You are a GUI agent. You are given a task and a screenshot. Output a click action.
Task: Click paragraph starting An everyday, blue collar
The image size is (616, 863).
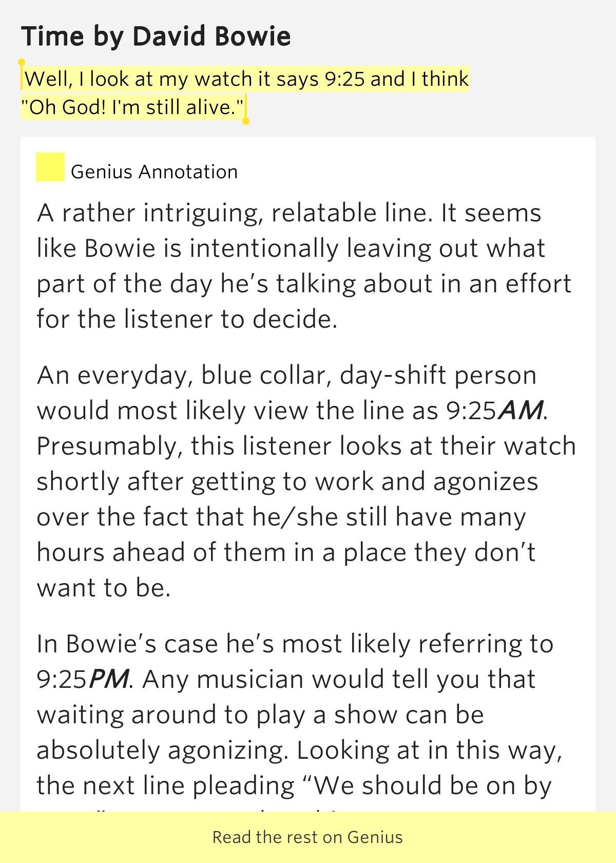click(x=306, y=481)
